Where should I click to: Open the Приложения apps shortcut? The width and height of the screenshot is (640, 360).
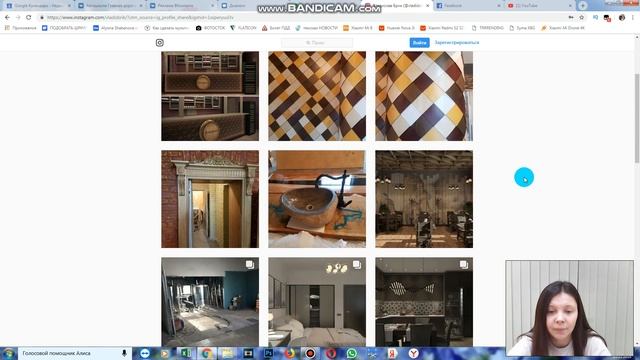pos(20,28)
